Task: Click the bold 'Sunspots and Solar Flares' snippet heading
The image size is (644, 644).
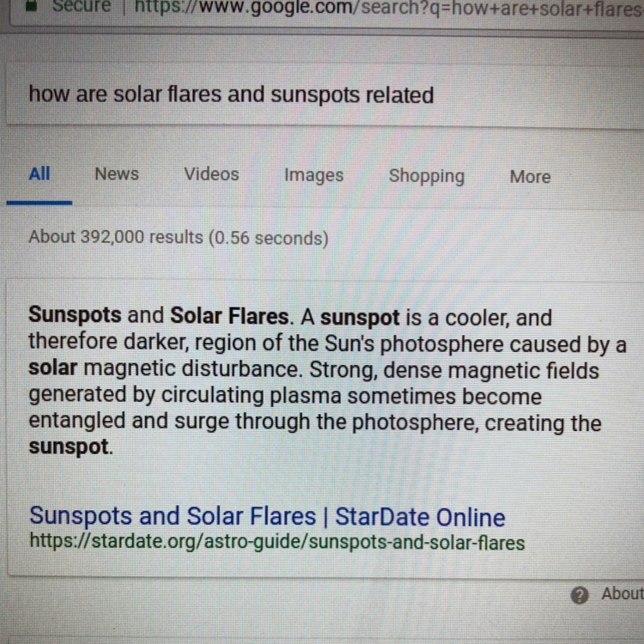Action: pyautogui.click(x=160, y=316)
